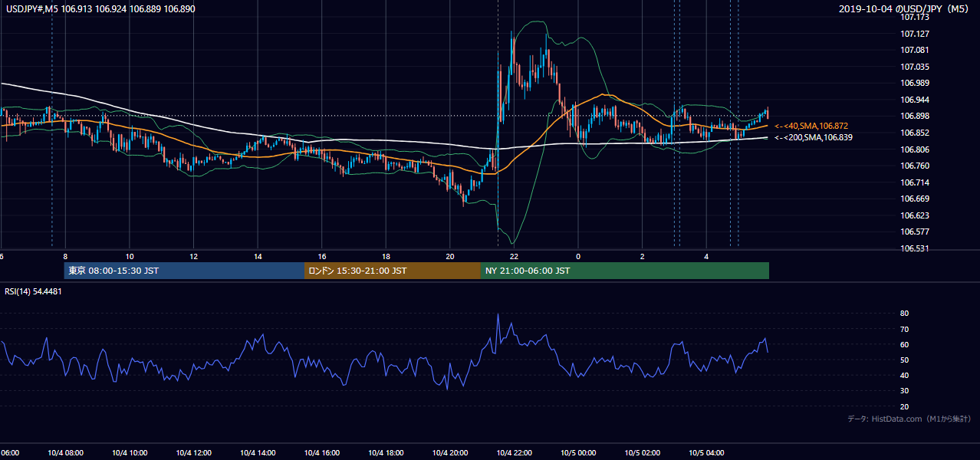Click the 200 SMA label showing 106.839
The width and height of the screenshot is (980, 460).
814,137
